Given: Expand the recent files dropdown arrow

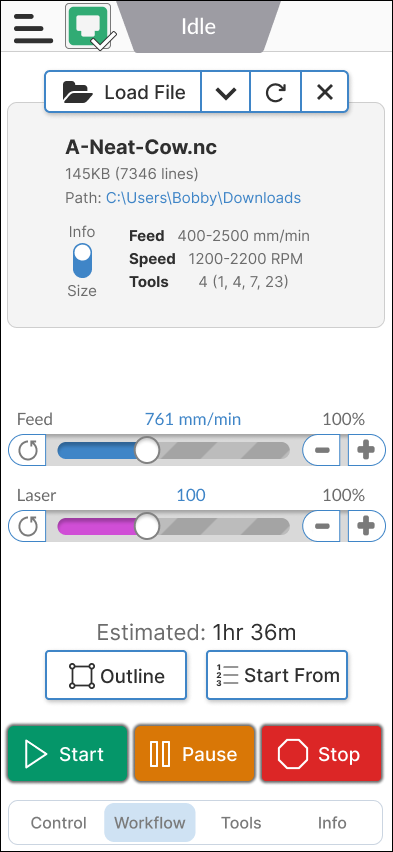Looking at the screenshot, I should 226,92.
